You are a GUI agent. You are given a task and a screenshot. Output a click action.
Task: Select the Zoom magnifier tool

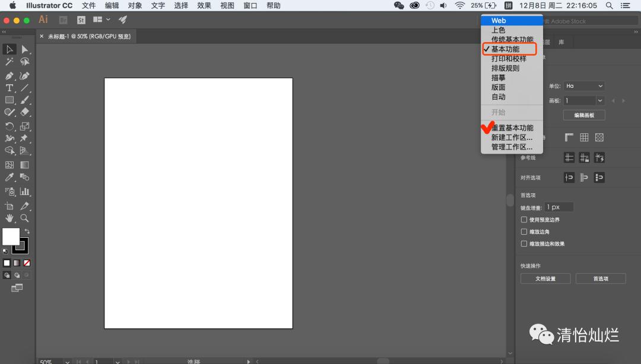24,218
